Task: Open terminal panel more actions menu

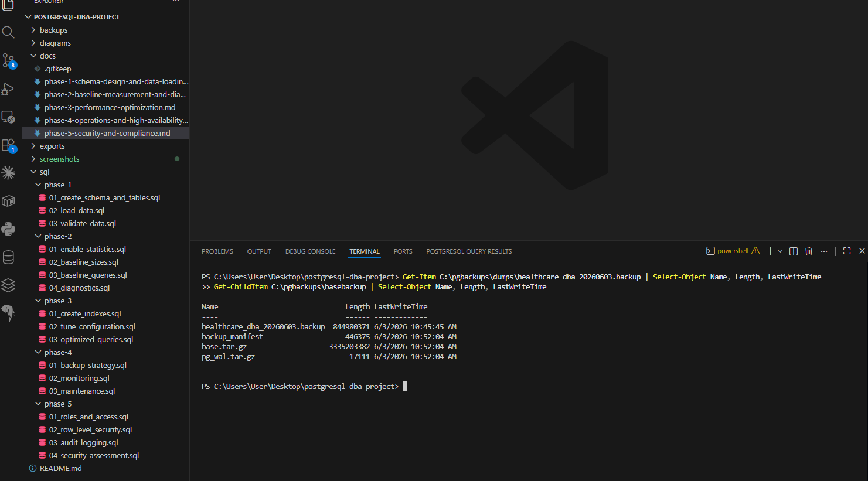Action: [824, 251]
